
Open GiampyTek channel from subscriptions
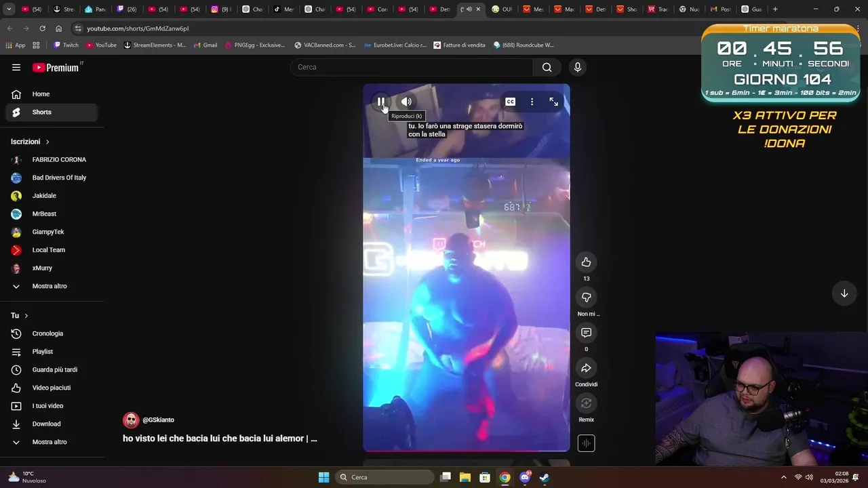(x=52, y=232)
